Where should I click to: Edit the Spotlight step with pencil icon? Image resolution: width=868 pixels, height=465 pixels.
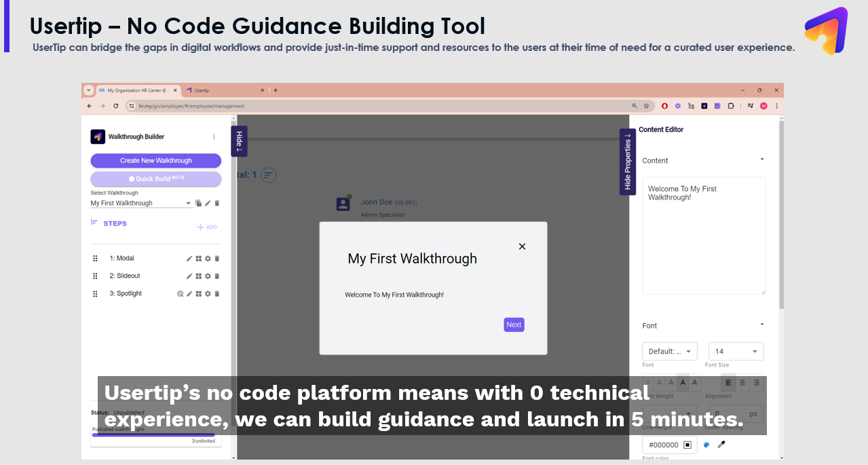pyautogui.click(x=190, y=294)
